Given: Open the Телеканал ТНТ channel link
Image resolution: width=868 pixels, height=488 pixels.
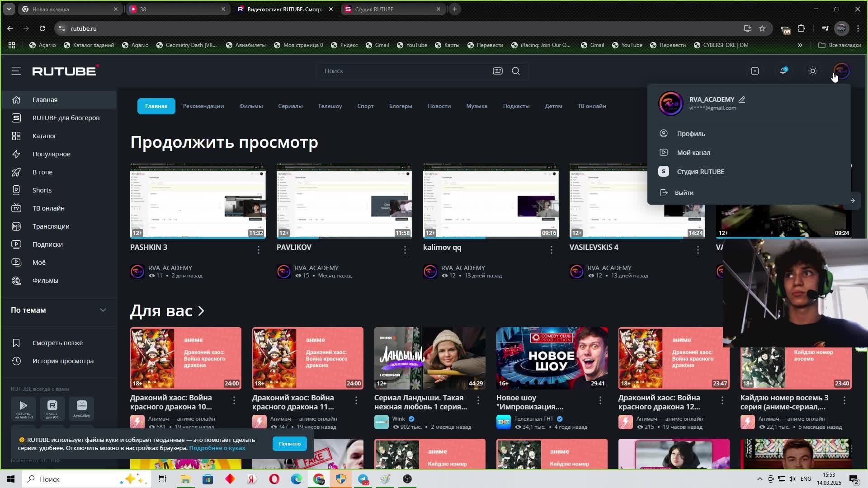Looking at the screenshot, I should coord(534,419).
